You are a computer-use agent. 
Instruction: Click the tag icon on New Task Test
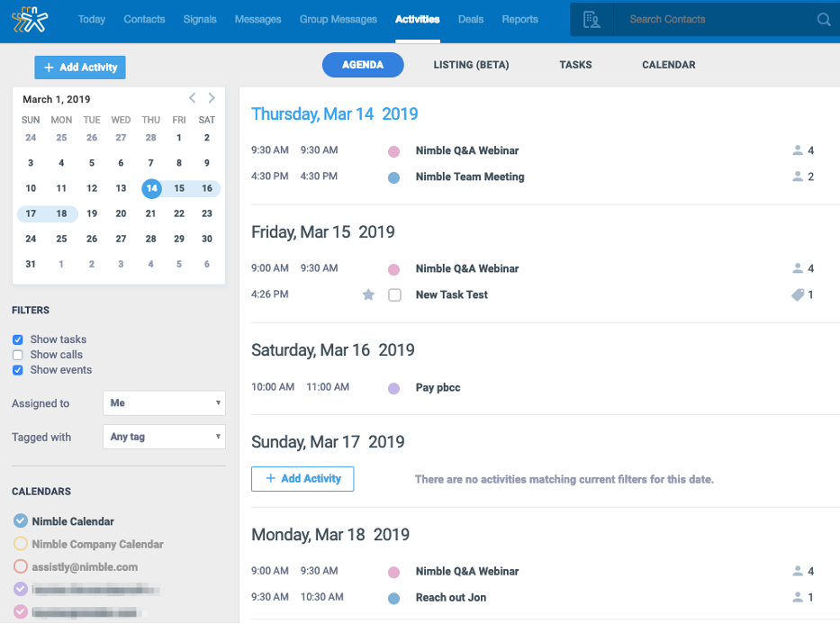pos(798,294)
